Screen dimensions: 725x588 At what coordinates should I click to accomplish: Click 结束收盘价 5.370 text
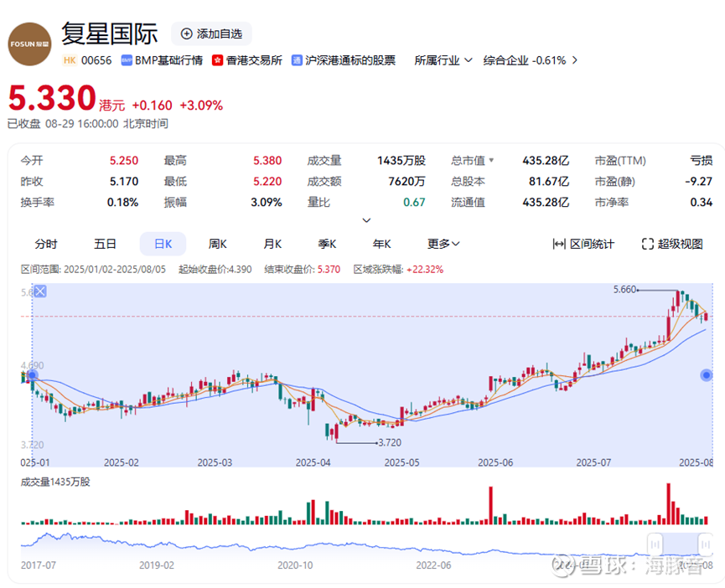(x=302, y=269)
